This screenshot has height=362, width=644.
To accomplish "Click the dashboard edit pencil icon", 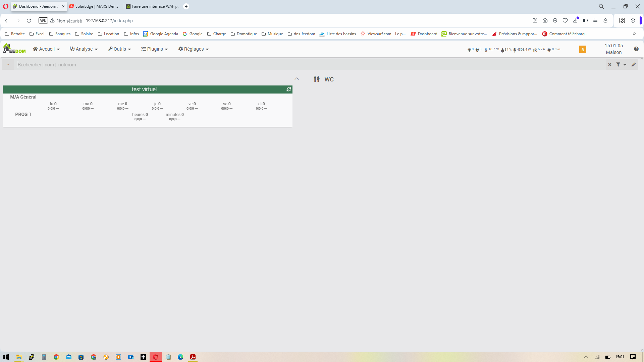I will 634,65.
